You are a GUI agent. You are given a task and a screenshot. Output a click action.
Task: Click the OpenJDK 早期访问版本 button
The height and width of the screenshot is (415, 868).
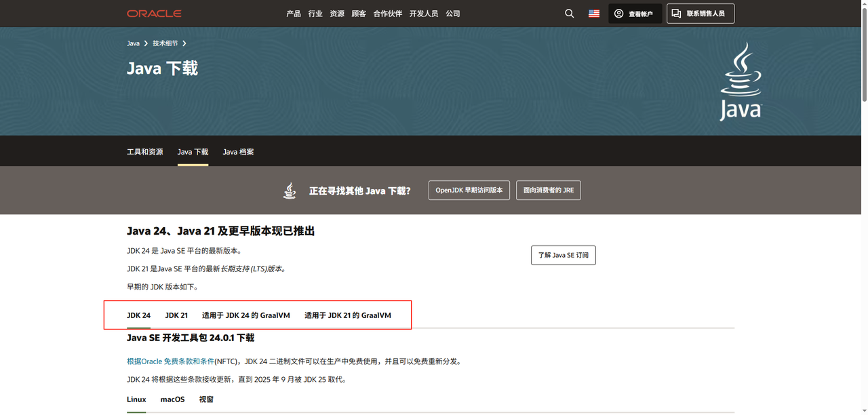469,190
